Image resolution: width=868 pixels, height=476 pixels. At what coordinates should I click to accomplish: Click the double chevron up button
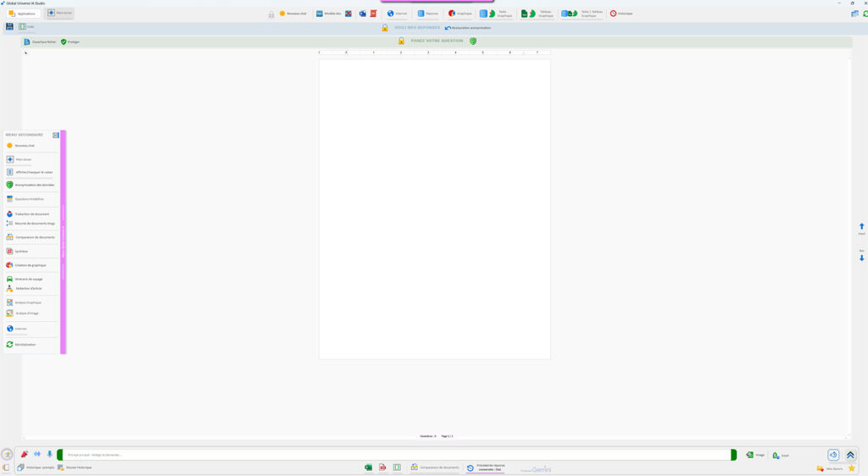pos(850,455)
